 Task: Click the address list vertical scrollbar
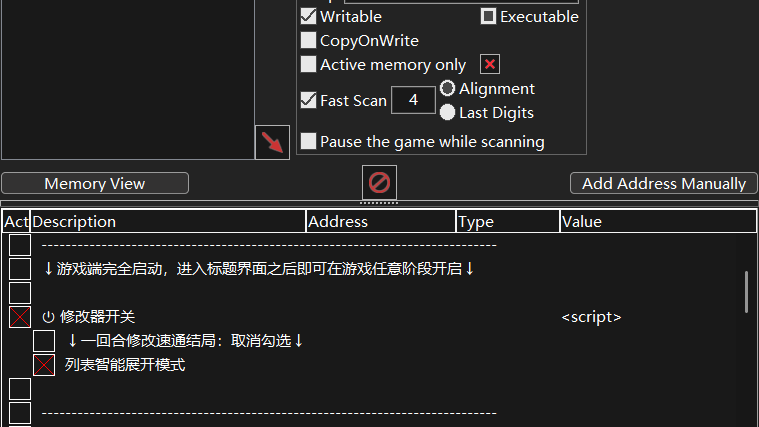pos(746,292)
